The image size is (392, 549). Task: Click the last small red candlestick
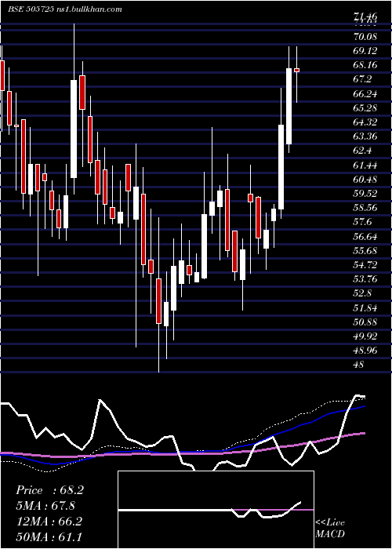click(x=296, y=71)
